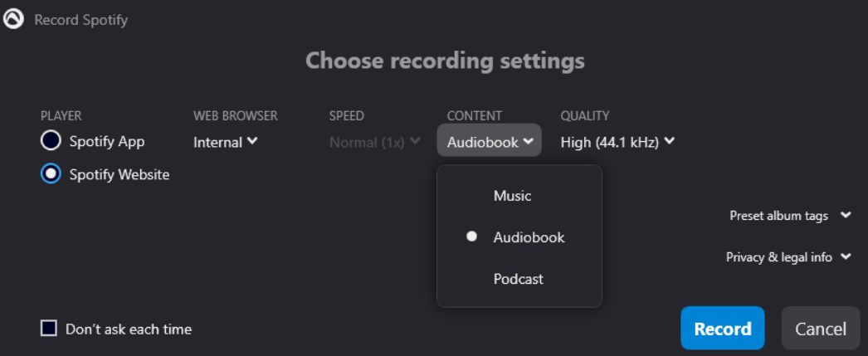
Task: Click the Audials logo icon in title bar
Action: pos(13,20)
